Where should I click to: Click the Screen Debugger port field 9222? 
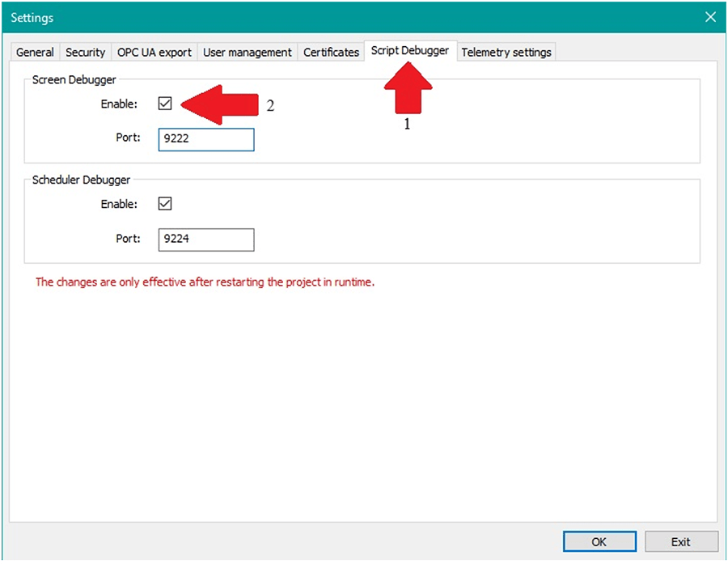(x=206, y=139)
